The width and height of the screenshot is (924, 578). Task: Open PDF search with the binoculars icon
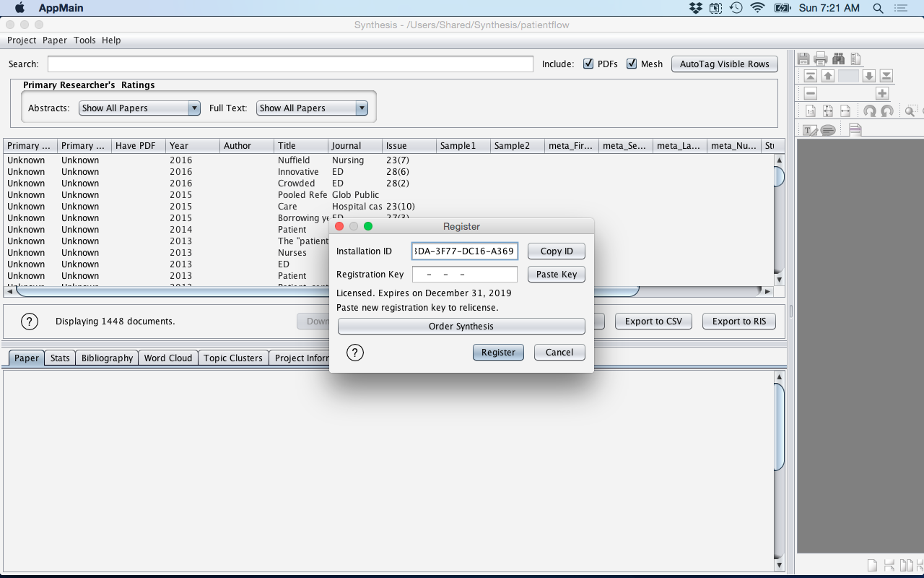click(x=838, y=59)
